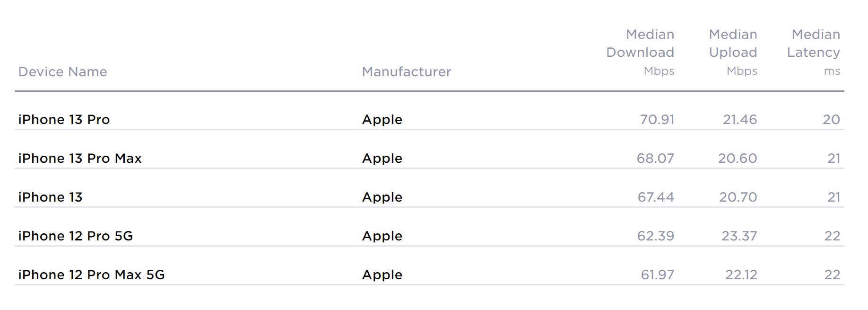Click iPhone 13 Pro Max device name
Viewport: 868px width, 310px height.
80,158
